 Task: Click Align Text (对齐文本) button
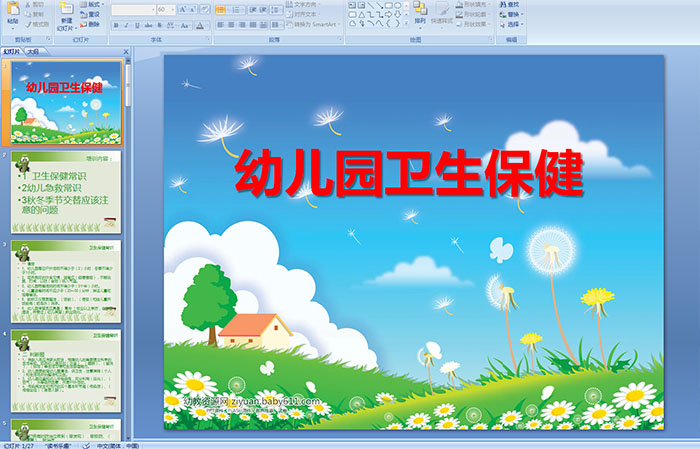pos(305,14)
